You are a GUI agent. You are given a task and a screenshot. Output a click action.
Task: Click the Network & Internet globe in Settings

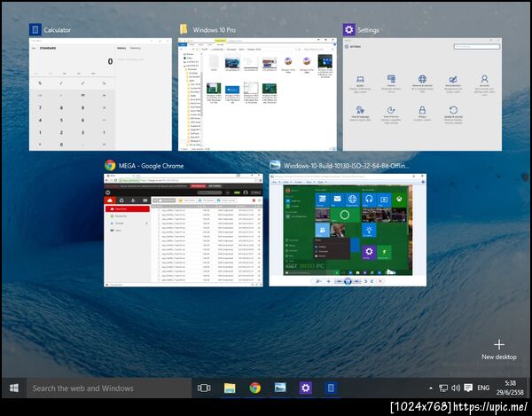coord(422,79)
